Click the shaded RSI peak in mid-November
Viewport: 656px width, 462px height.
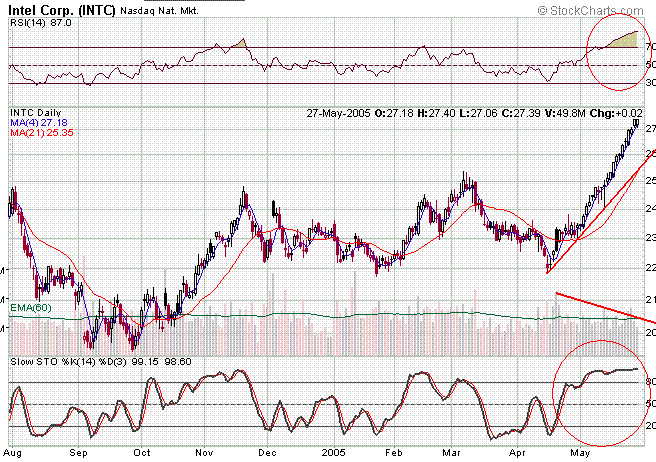[x=241, y=44]
